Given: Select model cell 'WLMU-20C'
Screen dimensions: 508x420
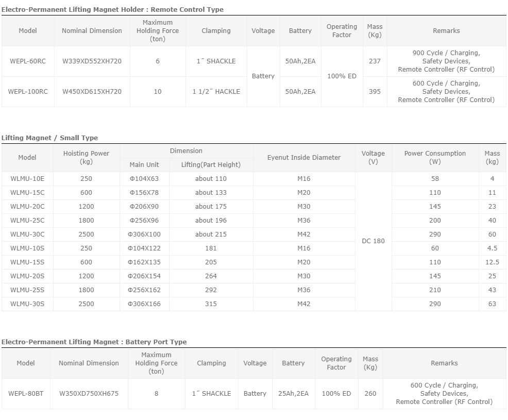Looking at the screenshot, I should click(27, 207).
